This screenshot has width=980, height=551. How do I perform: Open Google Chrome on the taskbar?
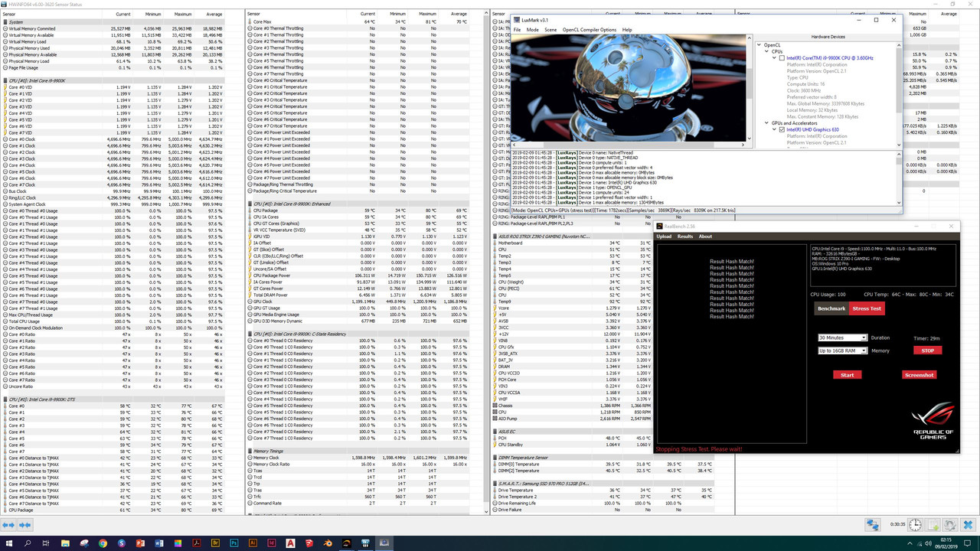(x=103, y=543)
